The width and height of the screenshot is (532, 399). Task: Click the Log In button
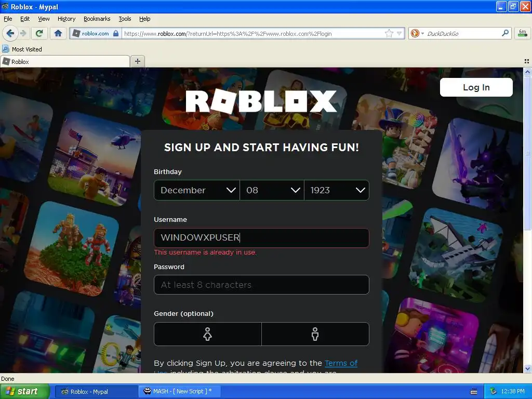(476, 87)
